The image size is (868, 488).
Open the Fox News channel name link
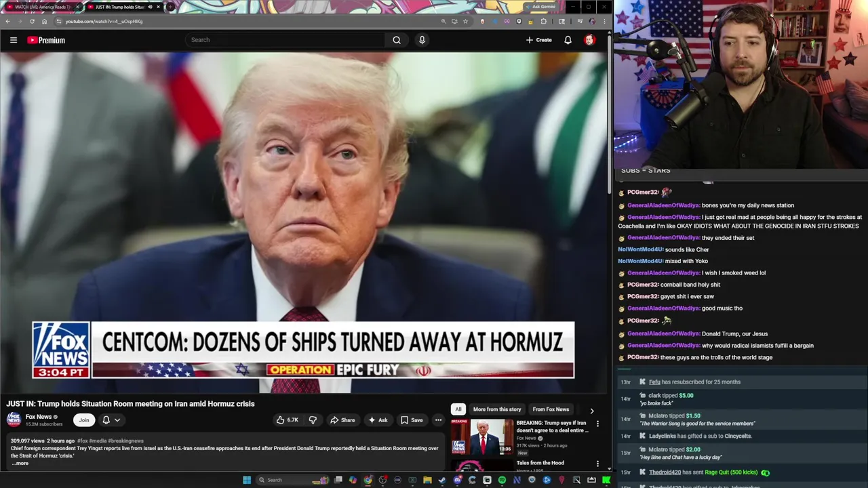[39, 417]
